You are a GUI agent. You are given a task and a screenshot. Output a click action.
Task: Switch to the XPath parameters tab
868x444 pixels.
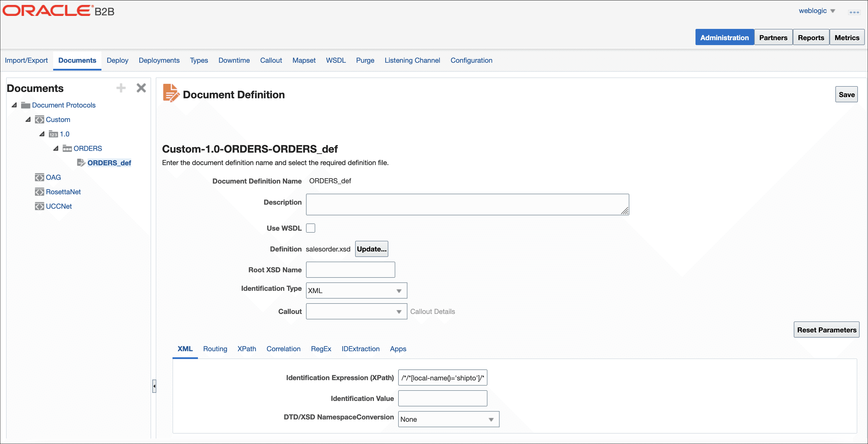click(247, 349)
